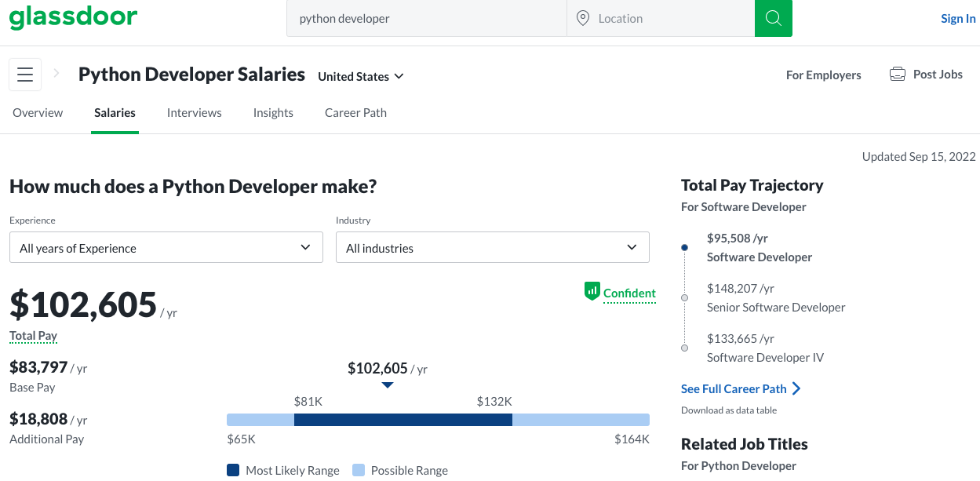Click the Related Job Titles heading
Image resolution: width=980 pixels, height=481 pixels.
[745, 443]
